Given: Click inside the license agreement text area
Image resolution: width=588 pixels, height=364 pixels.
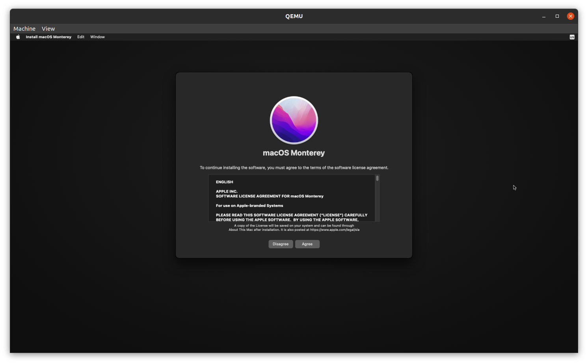Looking at the screenshot, I should 292,199.
